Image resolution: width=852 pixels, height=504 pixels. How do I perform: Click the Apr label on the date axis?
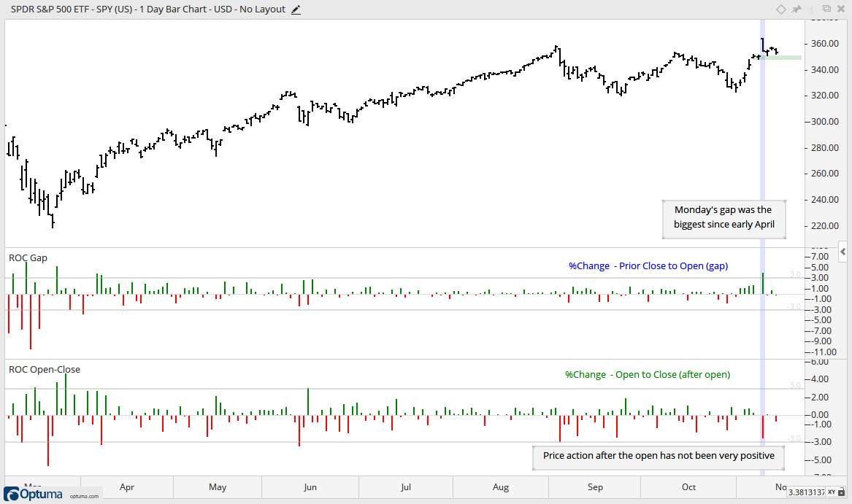tap(126, 487)
